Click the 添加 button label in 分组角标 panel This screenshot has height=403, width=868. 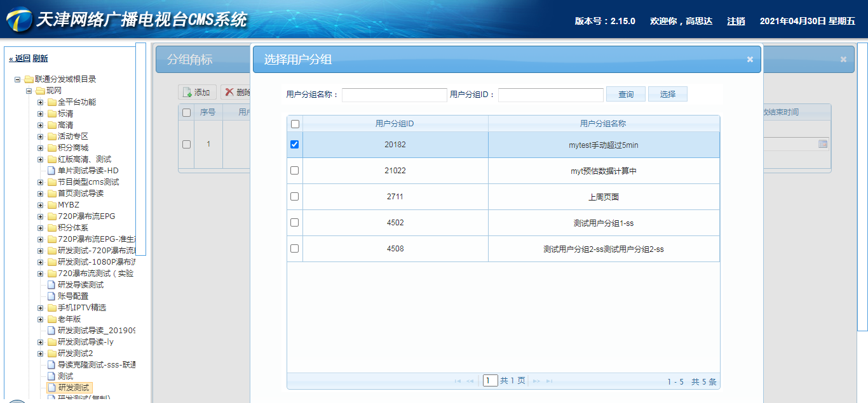click(202, 93)
